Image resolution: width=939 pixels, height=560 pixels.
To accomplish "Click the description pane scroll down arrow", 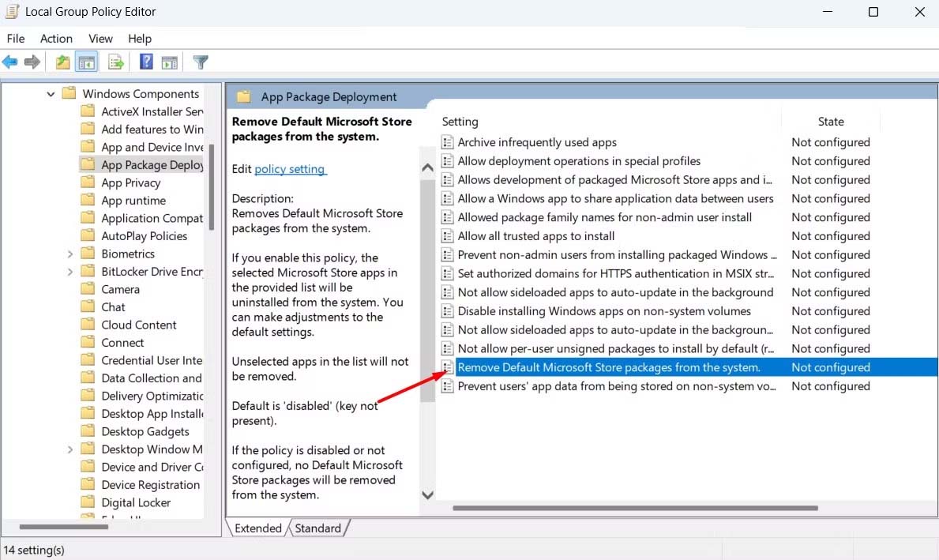I will (427, 494).
